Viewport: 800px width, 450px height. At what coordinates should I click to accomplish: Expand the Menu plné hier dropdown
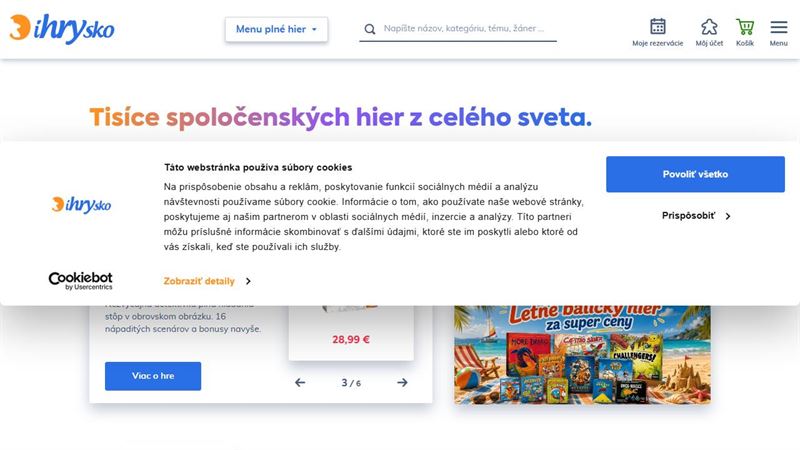276,29
